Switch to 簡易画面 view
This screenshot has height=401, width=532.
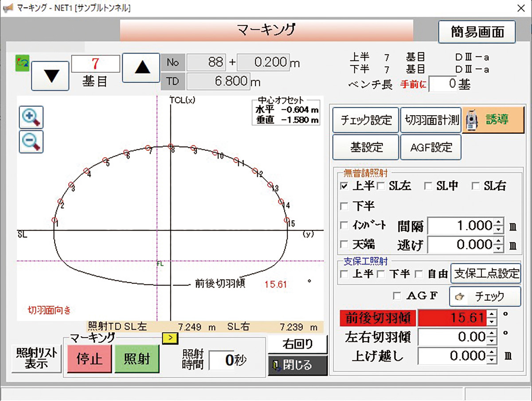point(477,32)
